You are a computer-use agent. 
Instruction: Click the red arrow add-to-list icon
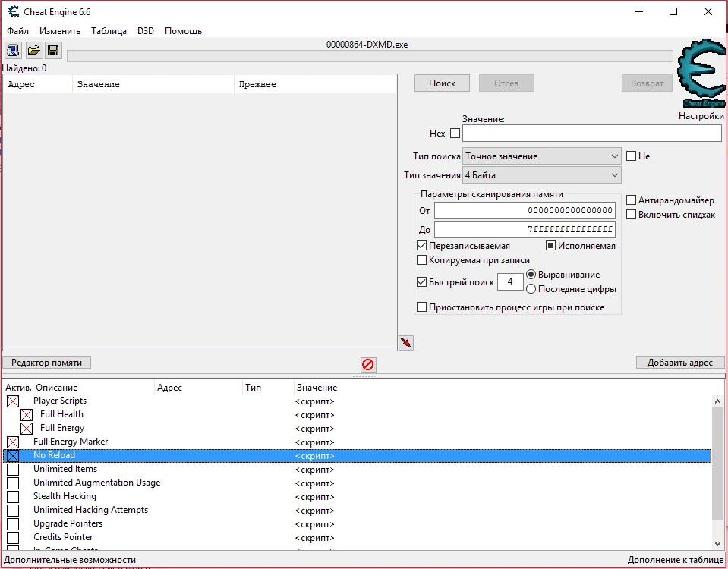[x=406, y=343]
